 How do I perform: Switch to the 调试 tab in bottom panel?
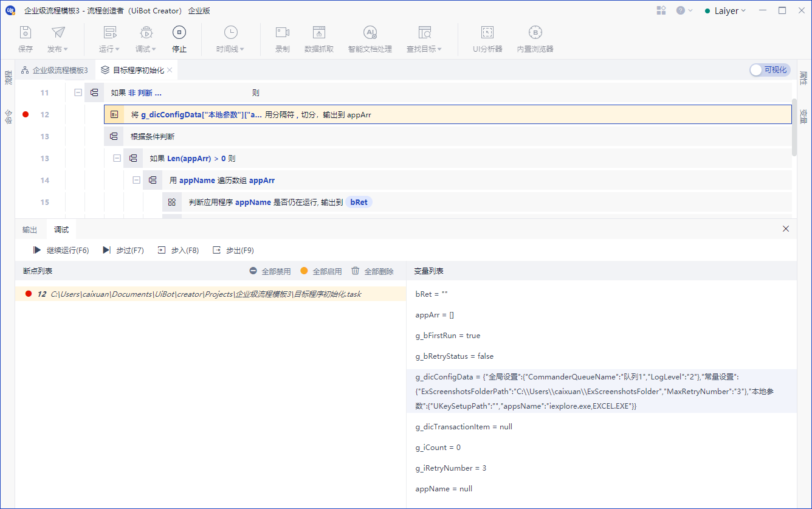pos(61,230)
